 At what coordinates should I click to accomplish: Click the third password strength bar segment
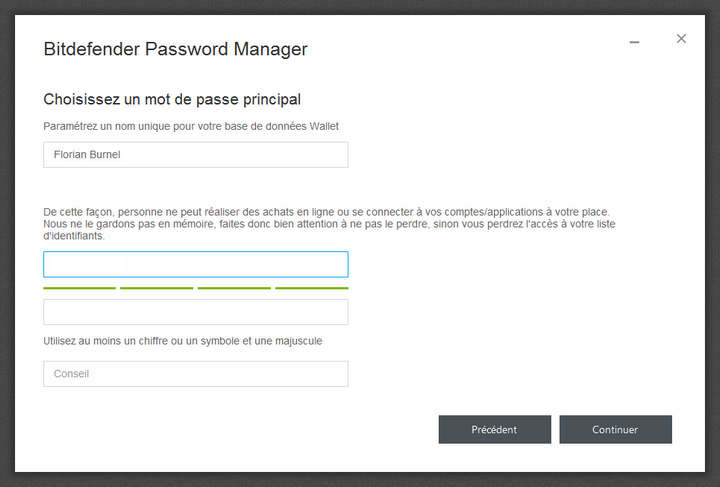[x=234, y=288]
